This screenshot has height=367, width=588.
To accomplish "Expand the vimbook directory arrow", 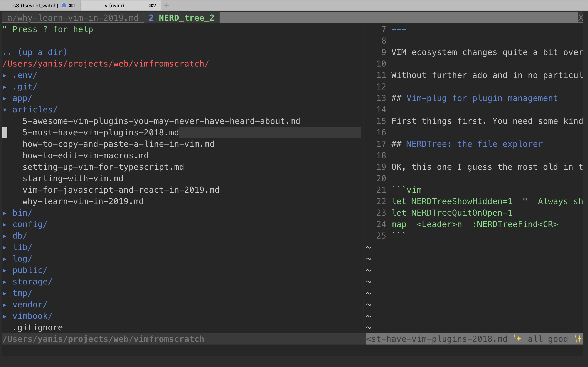I will (x=5, y=316).
